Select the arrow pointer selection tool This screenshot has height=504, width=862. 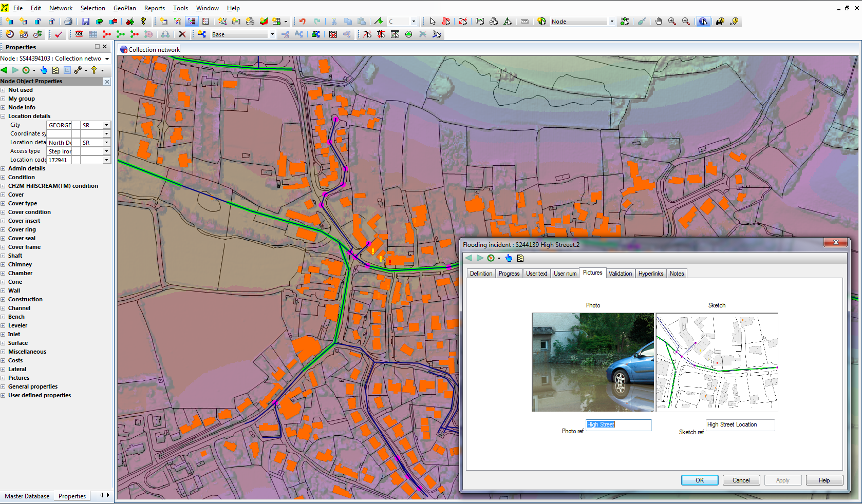[433, 22]
